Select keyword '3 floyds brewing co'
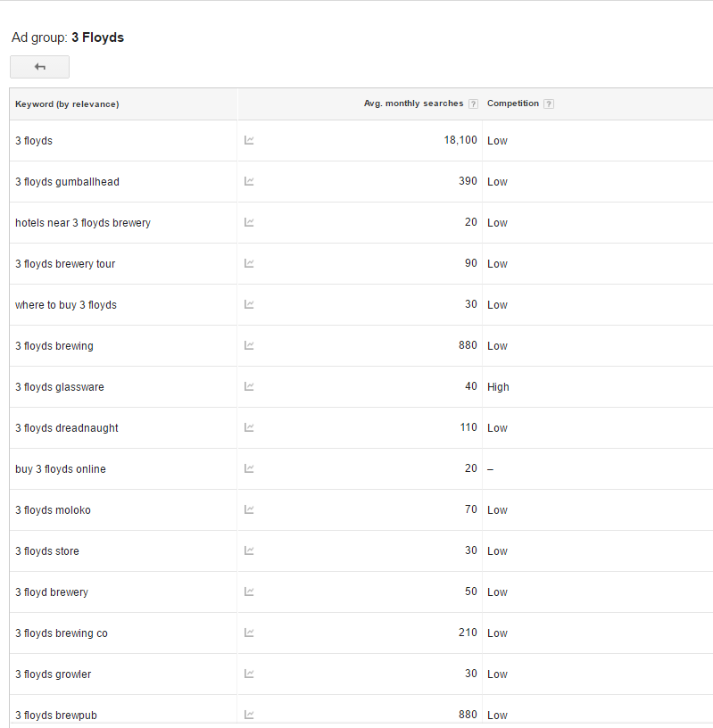Viewport: 713px width, 728px height. coord(62,633)
